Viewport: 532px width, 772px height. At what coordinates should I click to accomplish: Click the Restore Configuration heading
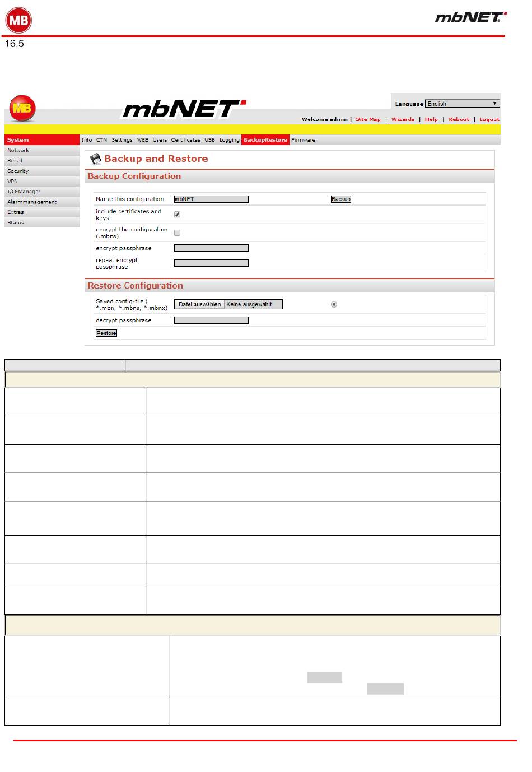[136, 286]
